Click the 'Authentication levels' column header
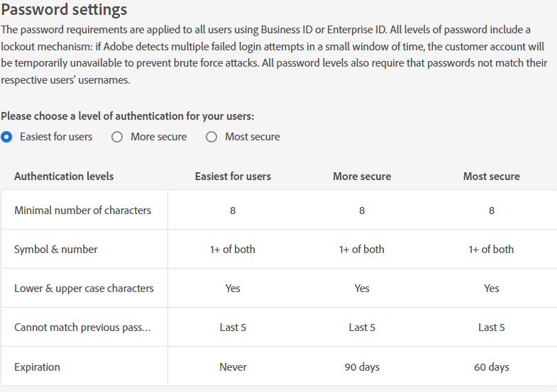Screen dimensions: 557x392 64,177
